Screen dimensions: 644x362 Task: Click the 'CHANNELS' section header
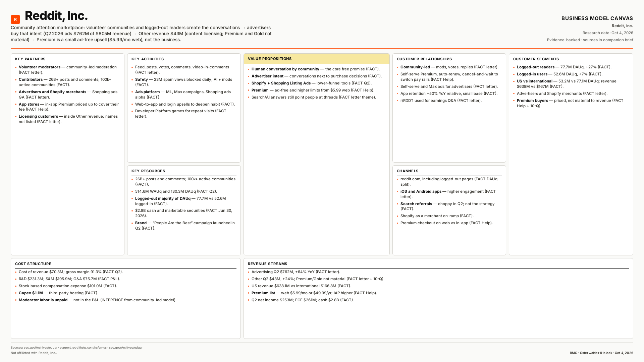pyautogui.click(x=408, y=171)
